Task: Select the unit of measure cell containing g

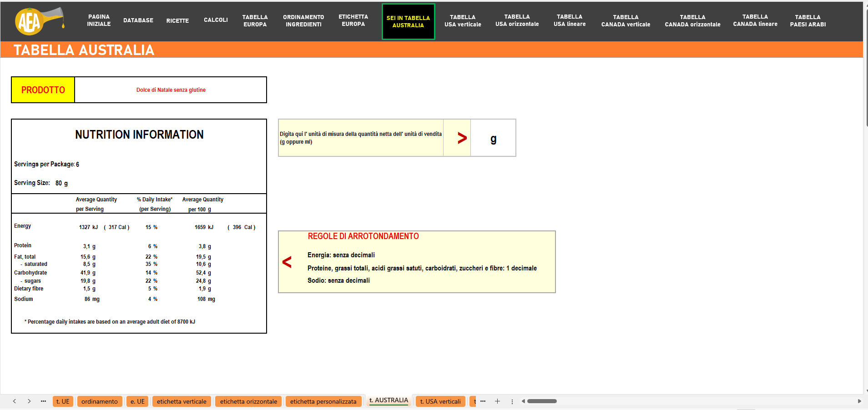Action: [493, 138]
